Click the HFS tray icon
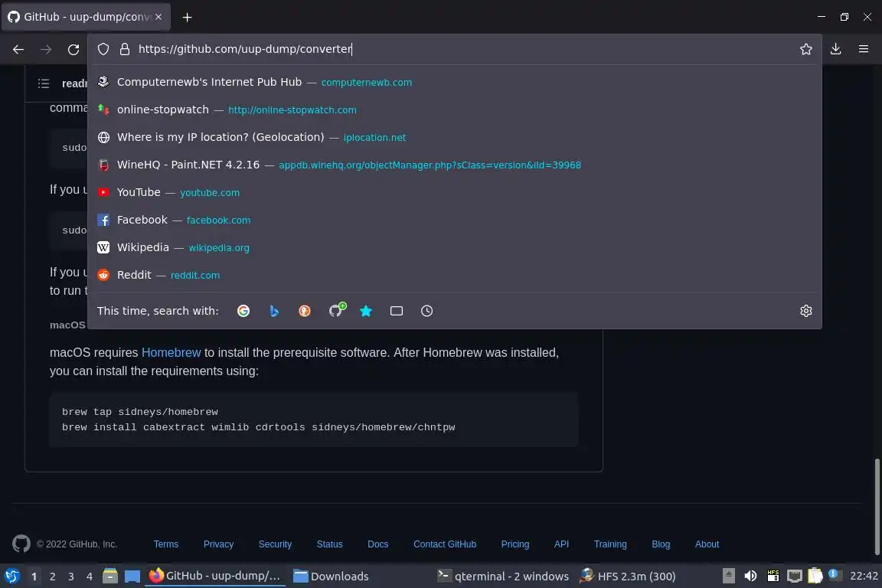The height and width of the screenshot is (588, 882). pos(773,576)
